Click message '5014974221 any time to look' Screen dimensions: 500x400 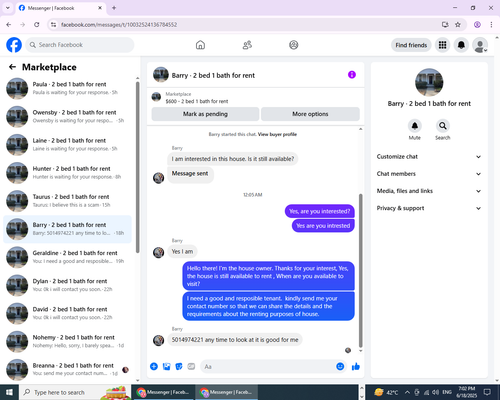(x=235, y=340)
